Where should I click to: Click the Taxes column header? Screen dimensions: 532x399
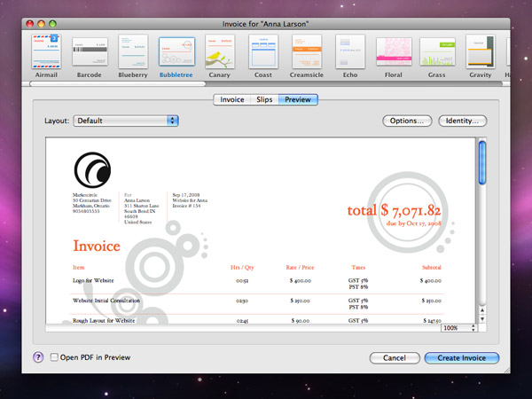[x=358, y=268]
